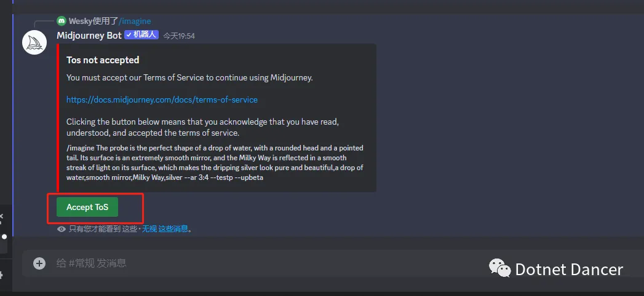This screenshot has height=296, width=644.
Task: Click the Midjourney Bot sailboat avatar
Action: coord(35,42)
